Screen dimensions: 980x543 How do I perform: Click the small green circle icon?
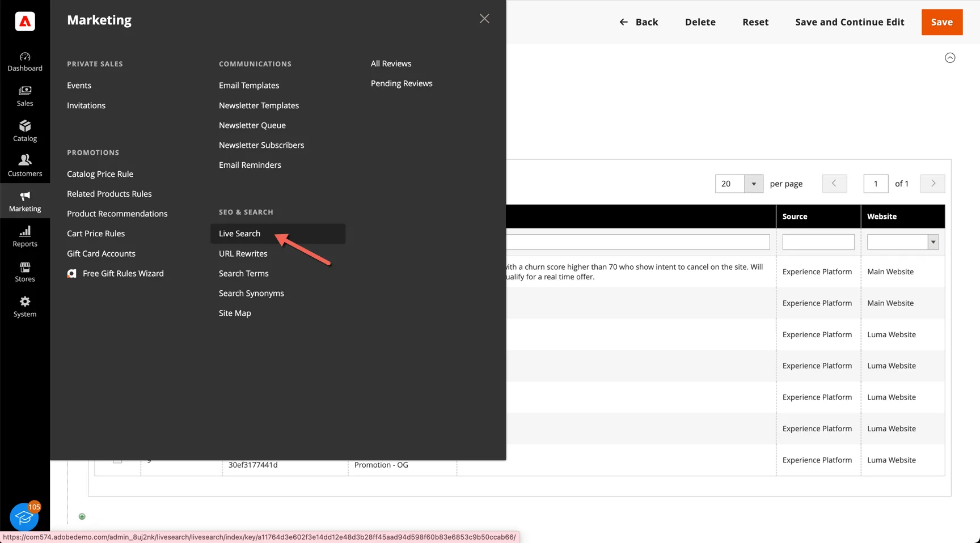pyautogui.click(x=82, y=516)
